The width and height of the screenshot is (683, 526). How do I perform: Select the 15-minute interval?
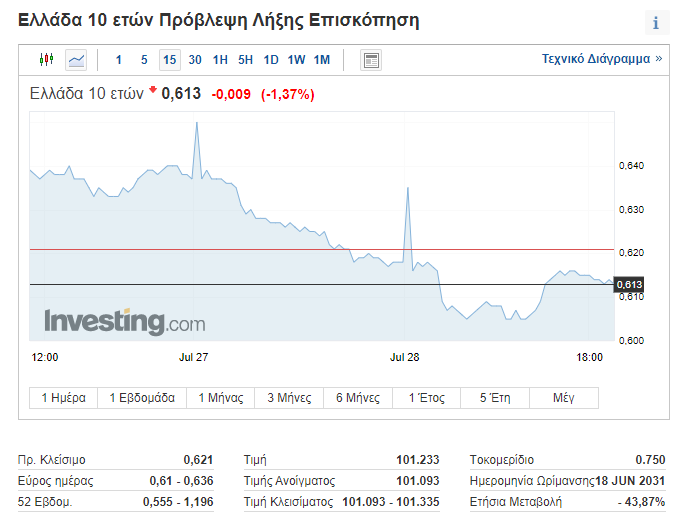coord(169,60)
